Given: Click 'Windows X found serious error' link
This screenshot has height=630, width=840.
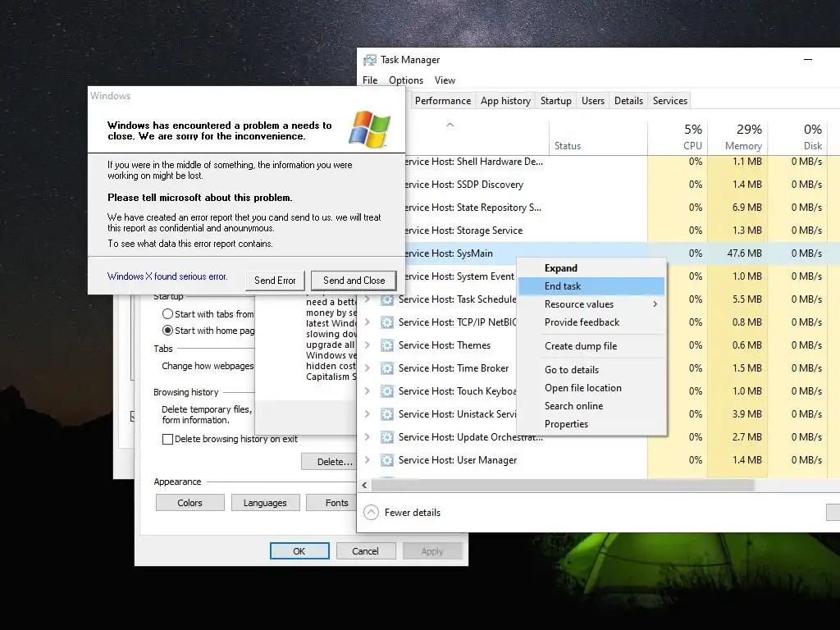Looking at the screenshot, I should [167, 276].
